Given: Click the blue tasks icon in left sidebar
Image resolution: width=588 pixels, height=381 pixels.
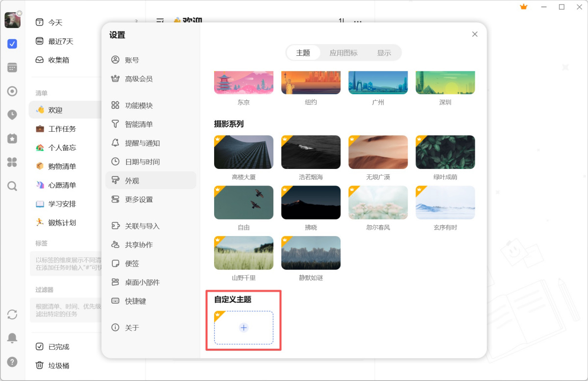Looking at the screenshot, I should click(x=12, y=44).
